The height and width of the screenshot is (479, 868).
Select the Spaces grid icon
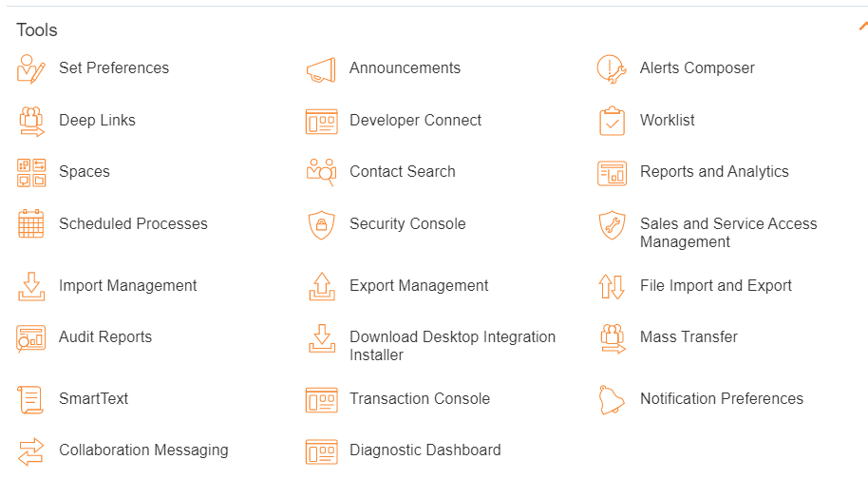[x=31, y=173]
